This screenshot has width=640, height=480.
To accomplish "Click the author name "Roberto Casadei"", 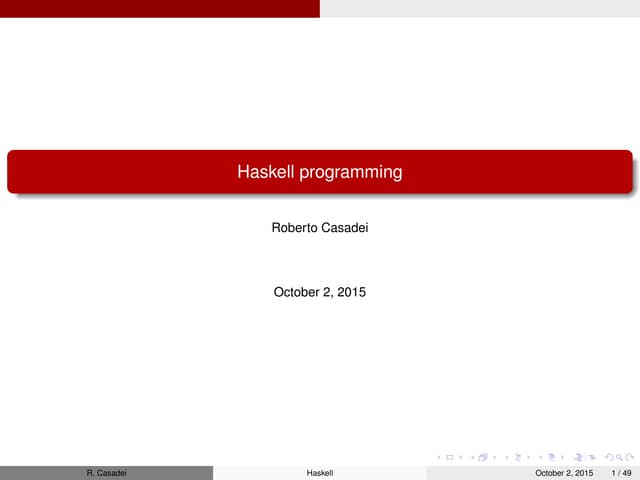I will tap(319, 228).
